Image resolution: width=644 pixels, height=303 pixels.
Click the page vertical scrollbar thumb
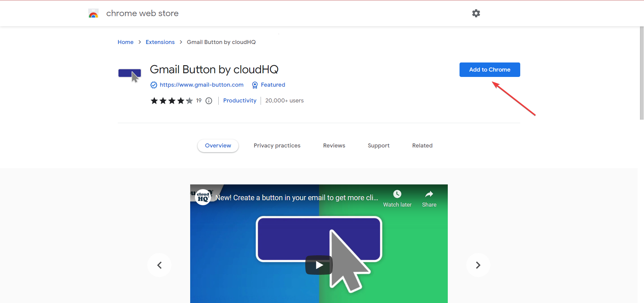[x=642, y=73]
